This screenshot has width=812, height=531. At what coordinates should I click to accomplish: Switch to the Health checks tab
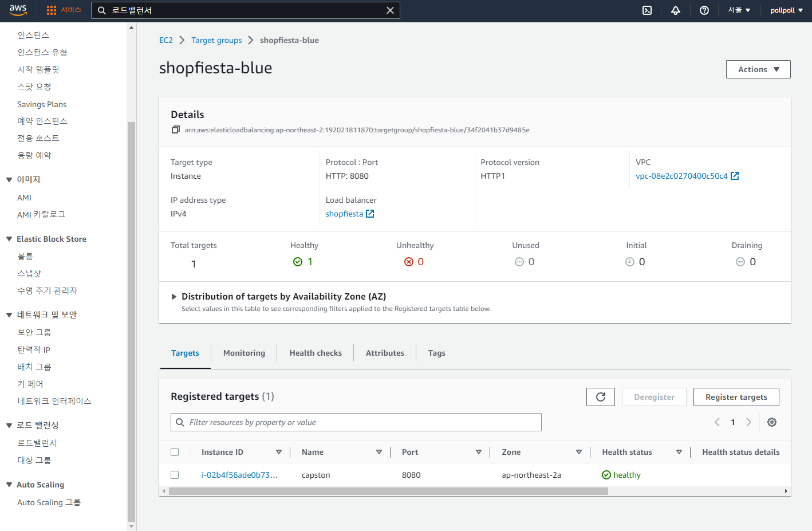pyautogui.click(x=316, y=353)
